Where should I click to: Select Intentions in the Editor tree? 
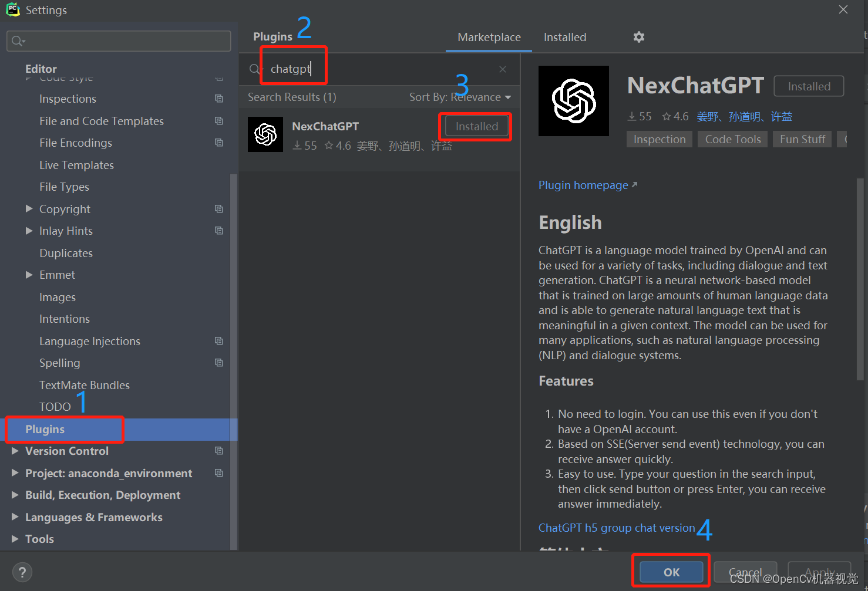65,319
